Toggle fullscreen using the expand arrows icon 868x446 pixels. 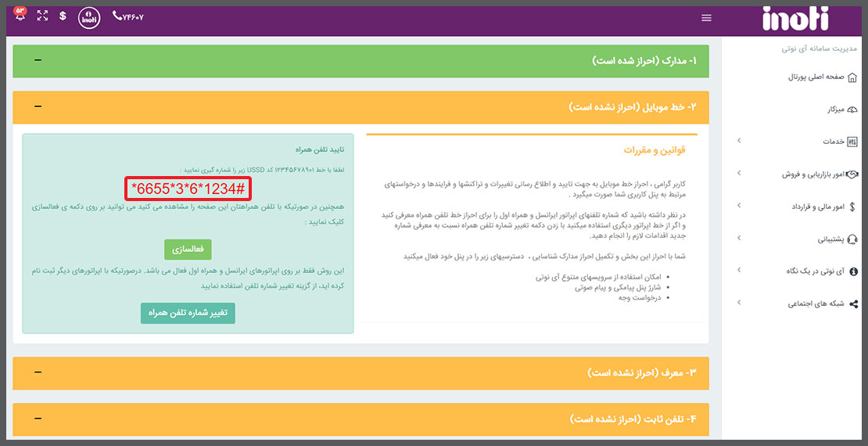(x=42, y=16)
